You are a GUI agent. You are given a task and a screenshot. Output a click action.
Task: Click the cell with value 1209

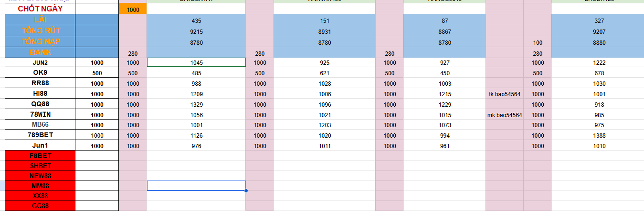pyautogui.click(x=196, y=94)
